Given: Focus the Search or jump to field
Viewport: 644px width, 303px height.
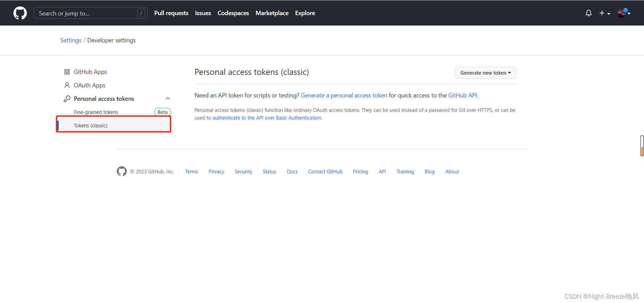Looking at the screenshot, I should tap(91, 13).
